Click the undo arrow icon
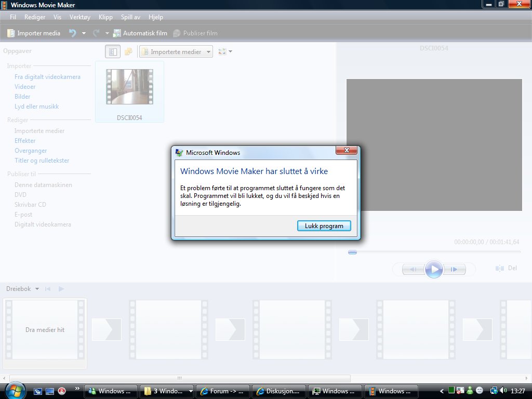This screenshot has height=399, width=532. 73,33
